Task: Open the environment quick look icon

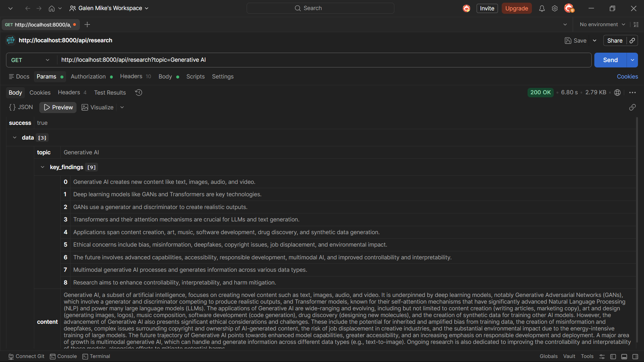Action: (636, 24)
